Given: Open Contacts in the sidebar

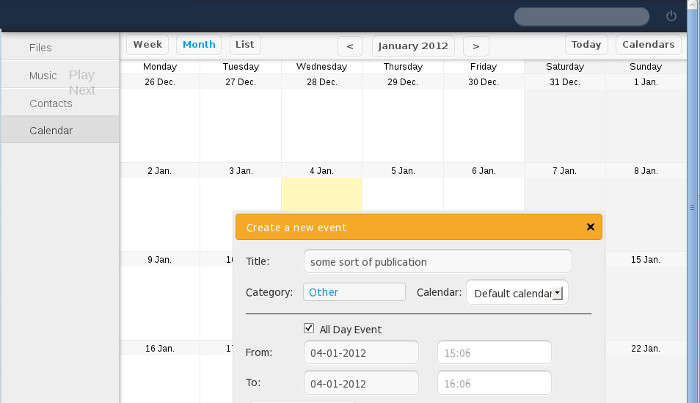Looking at the screenshot, I should [x=51, y=103].
